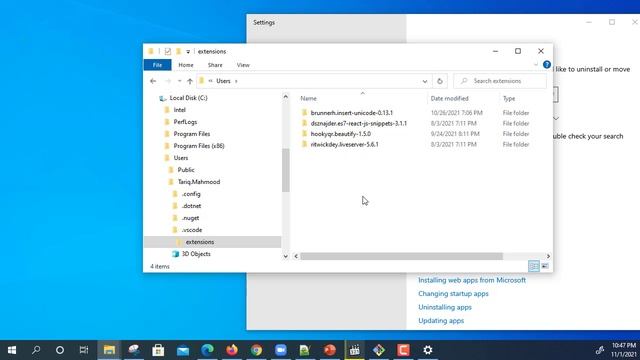640x360 pixels.
Task: Click the taskbar Search icon
Action: pos(36,350)
